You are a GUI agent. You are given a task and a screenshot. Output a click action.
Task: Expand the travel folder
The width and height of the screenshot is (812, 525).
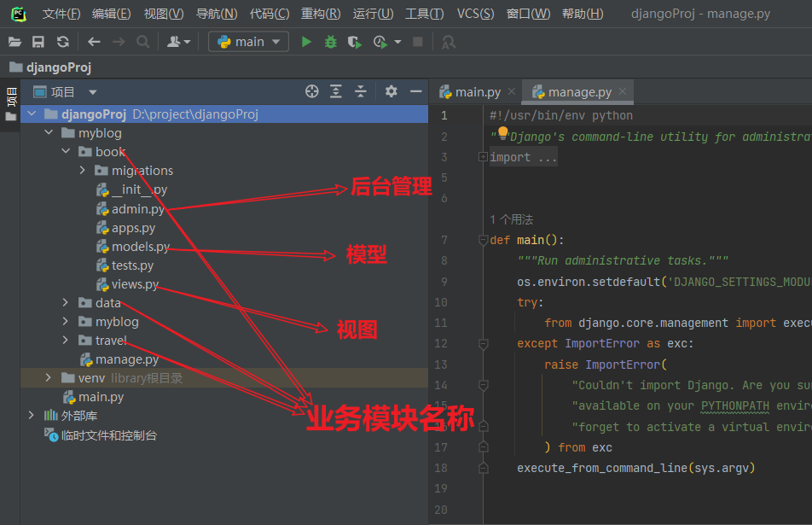click(65, 340)
